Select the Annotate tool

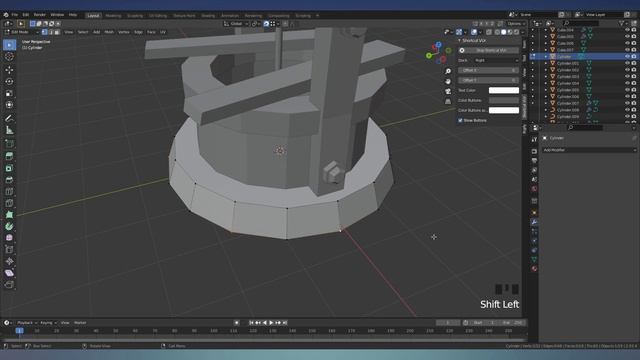[x=9, y=118]
